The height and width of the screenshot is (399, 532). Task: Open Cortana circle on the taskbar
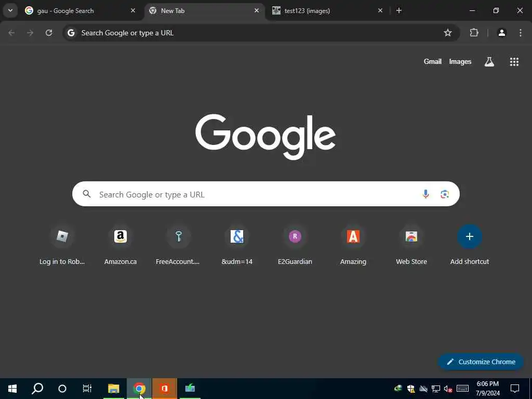click(62, 389)
